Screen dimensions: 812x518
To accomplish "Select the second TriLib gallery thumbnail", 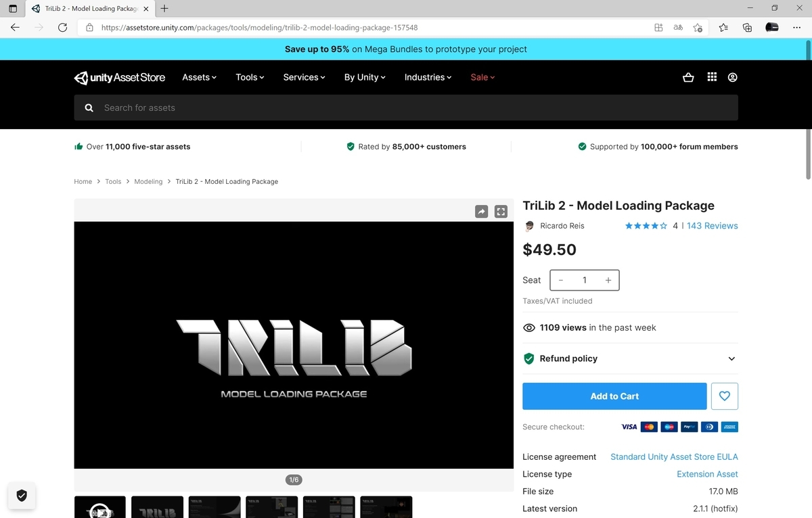I will pos(157,507).
